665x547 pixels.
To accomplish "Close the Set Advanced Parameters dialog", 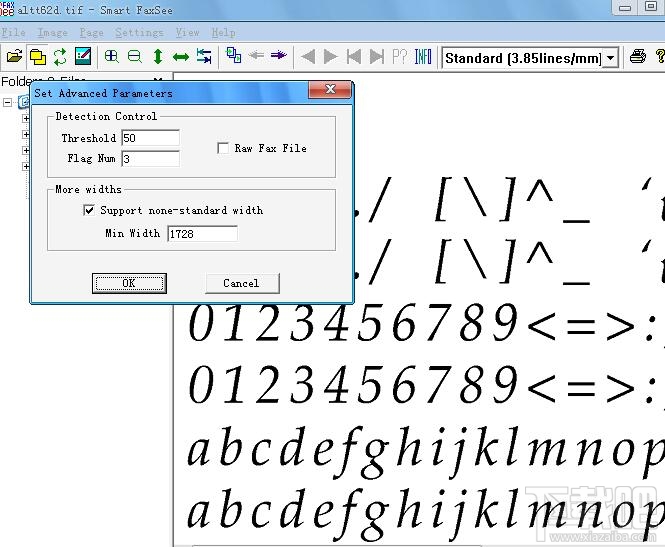I will click(x=330, y=89).
